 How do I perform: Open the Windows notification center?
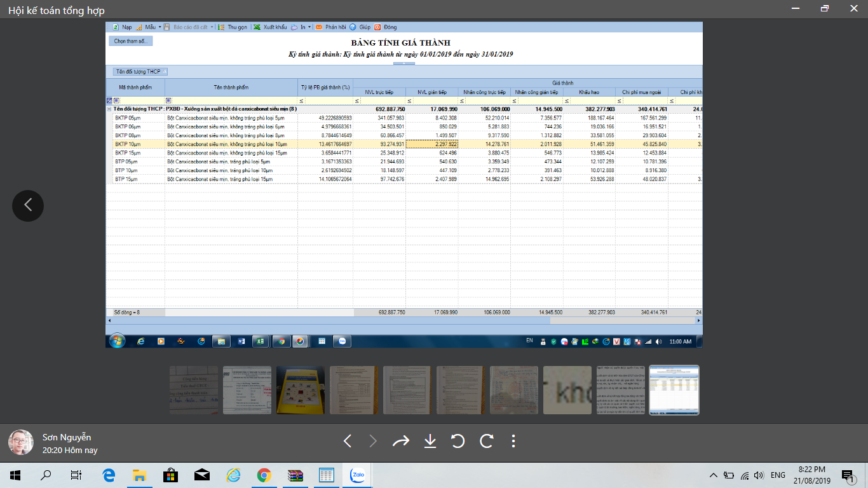click(x=847, y=475)
